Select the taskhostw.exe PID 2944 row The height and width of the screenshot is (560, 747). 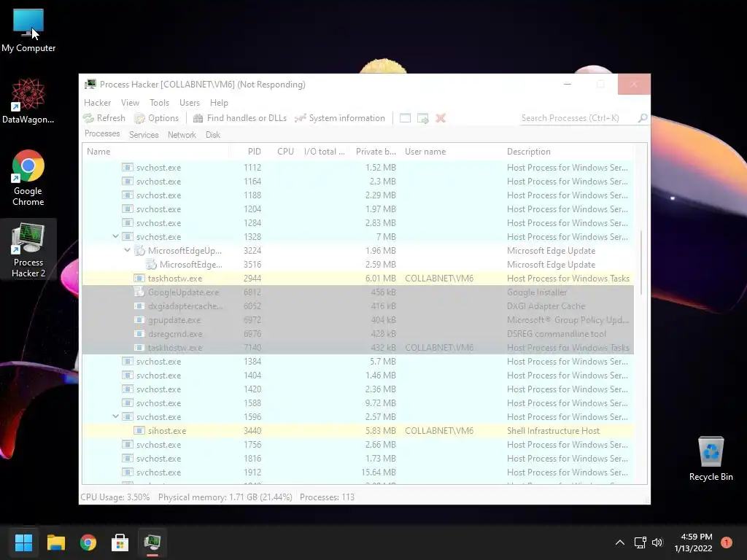click(x=357, y=278)
